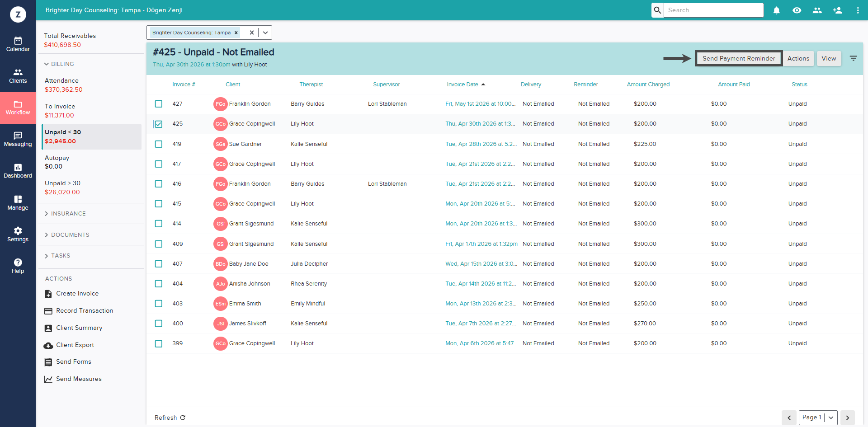Remove the Brighter Day Counseling: Tampa tag

[x=236, y=33]
